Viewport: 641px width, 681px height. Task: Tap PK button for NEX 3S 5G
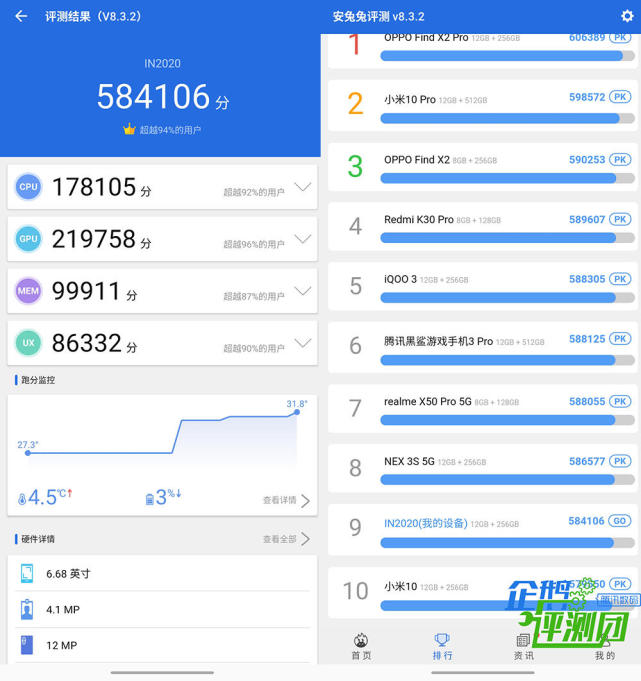click(620, 461)
